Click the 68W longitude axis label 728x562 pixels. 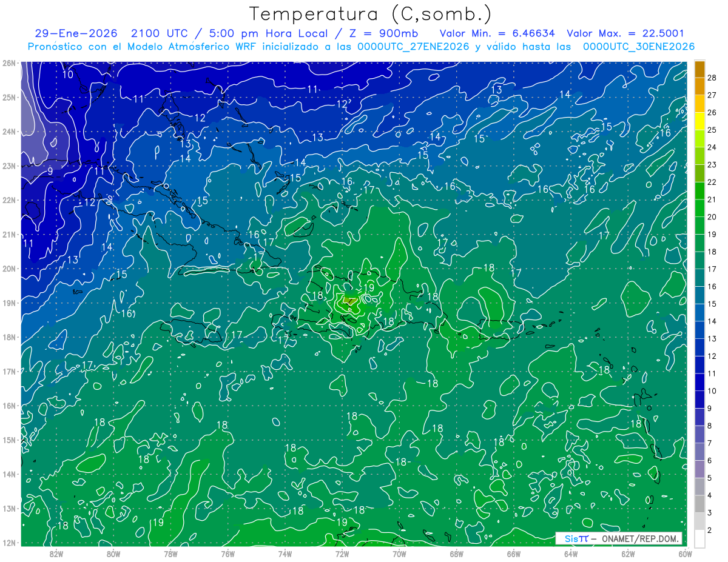[x=457, y=554]
